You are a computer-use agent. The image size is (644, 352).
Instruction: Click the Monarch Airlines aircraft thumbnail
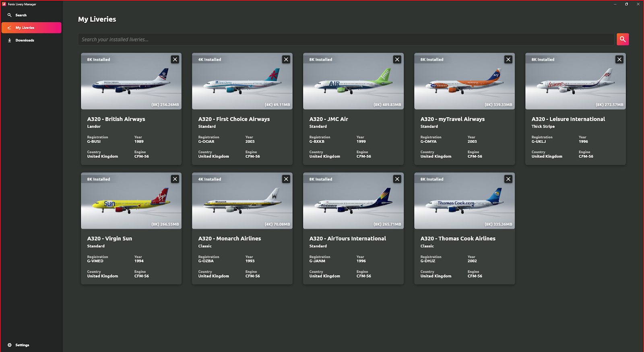point(242,201)
